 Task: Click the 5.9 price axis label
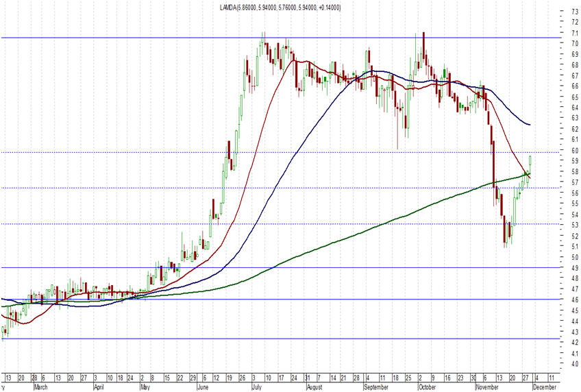575,161
